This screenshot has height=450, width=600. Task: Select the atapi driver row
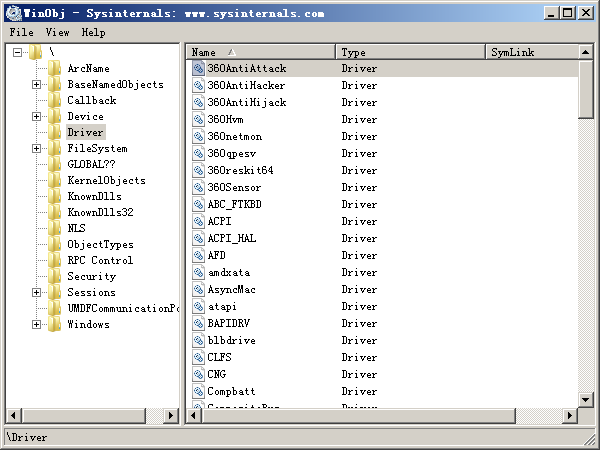pyautogui.click(x=382, y=306)
